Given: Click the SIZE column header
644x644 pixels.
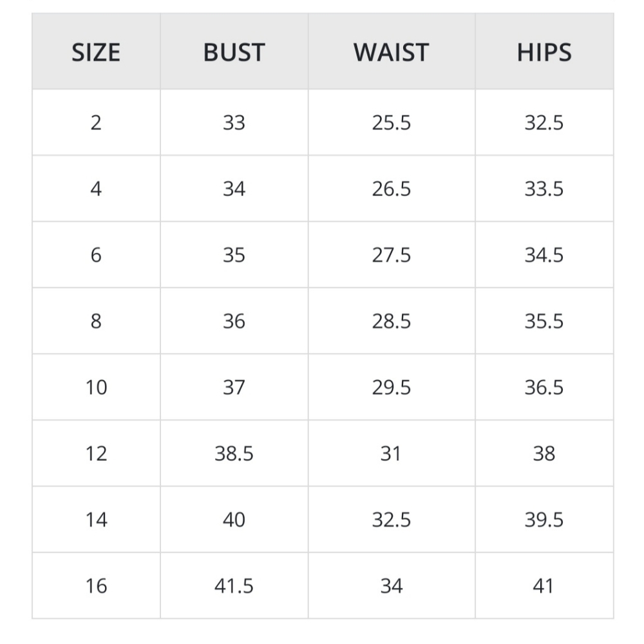Looking at the screenshot, I should (96, 53).
